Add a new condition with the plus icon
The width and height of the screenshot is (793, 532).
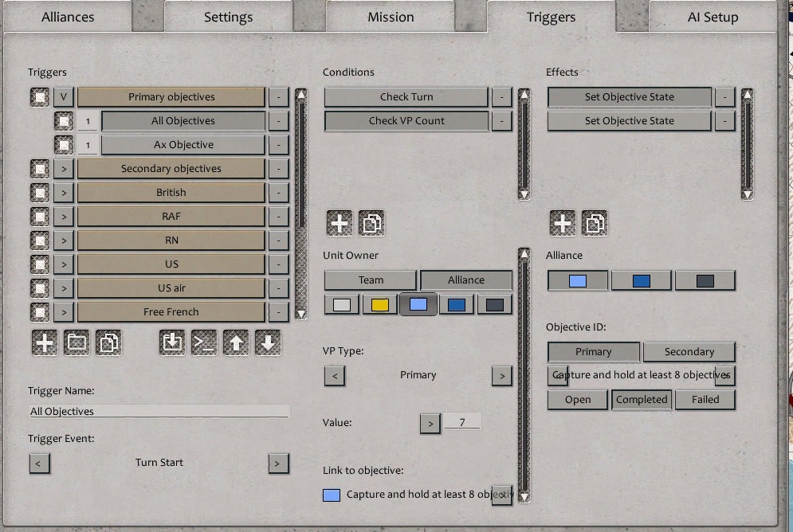338,223
